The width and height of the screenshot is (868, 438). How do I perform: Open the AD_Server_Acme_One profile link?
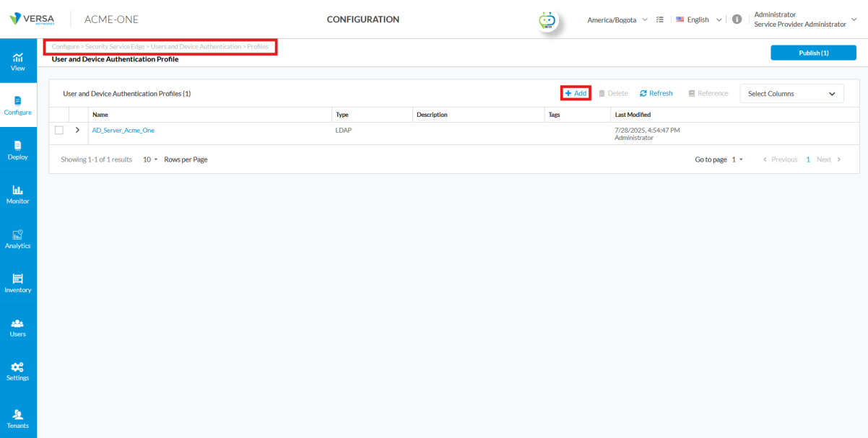(x=123, y=131)
